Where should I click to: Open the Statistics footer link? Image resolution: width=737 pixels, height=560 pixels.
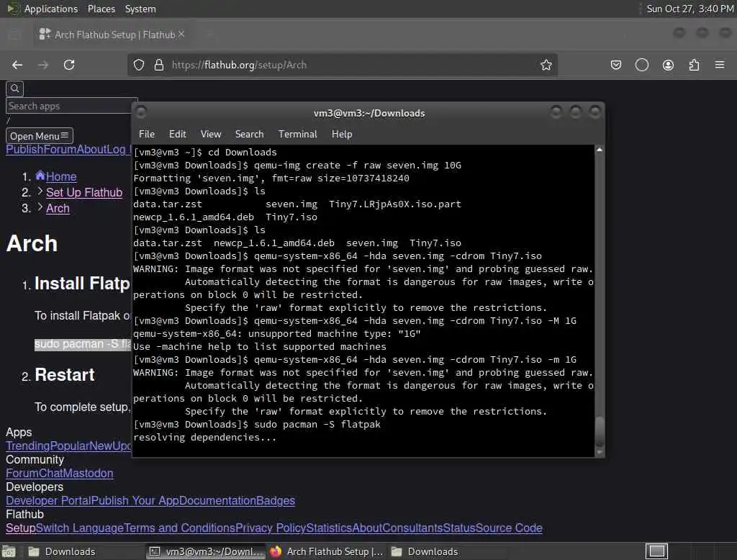point(328,528)
